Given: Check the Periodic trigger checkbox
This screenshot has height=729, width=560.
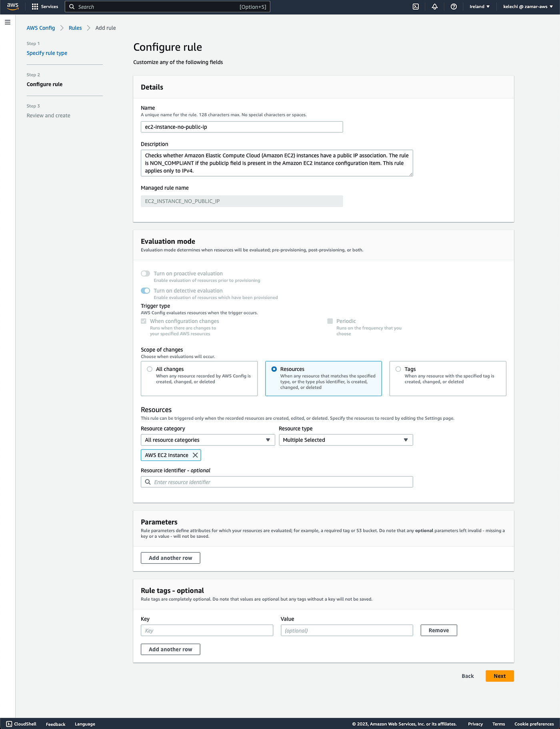Looking at the screenshot, I should (x=330, y=321).
